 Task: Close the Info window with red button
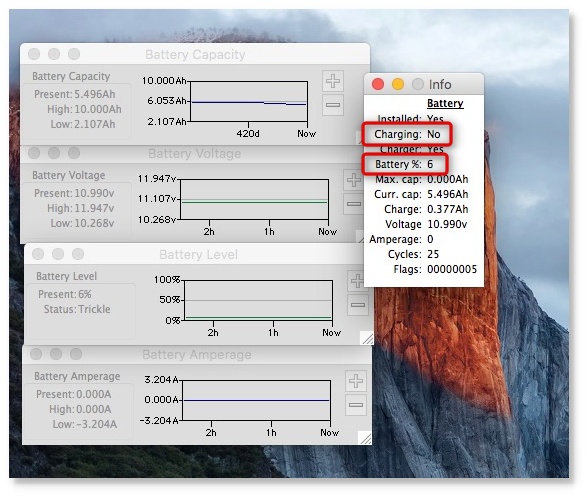pyautogui.click(x=378, y=84)
